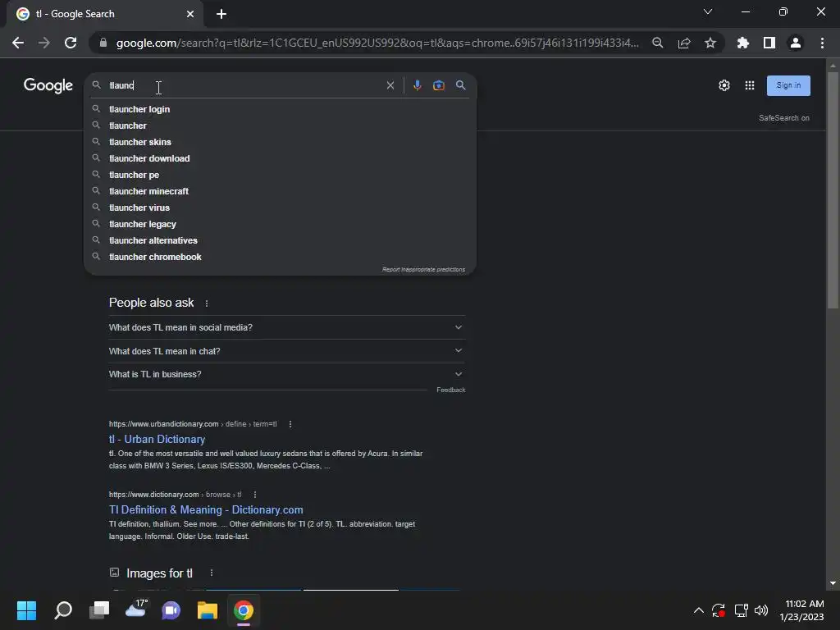
Task: Select the 'tlauncher minecraft' suggestion
Action: click(281, 191)
